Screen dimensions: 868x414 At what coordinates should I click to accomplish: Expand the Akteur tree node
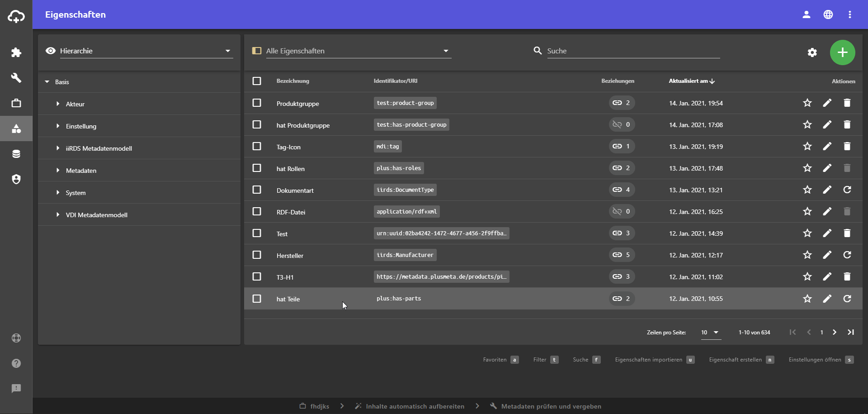[x=58, y=104]
